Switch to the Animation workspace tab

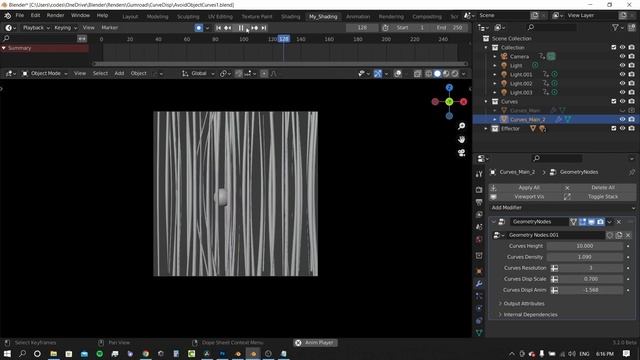[x=358, y=17]
